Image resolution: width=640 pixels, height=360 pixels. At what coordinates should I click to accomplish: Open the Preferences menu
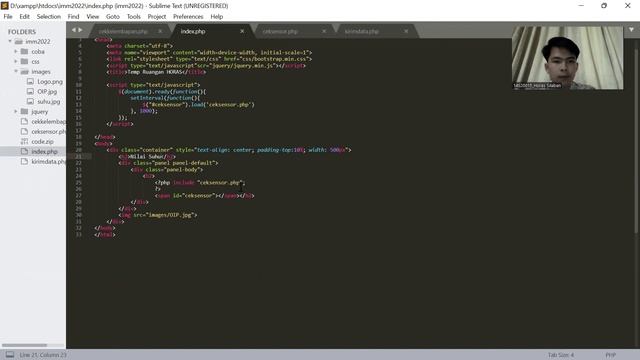(188, 17)
